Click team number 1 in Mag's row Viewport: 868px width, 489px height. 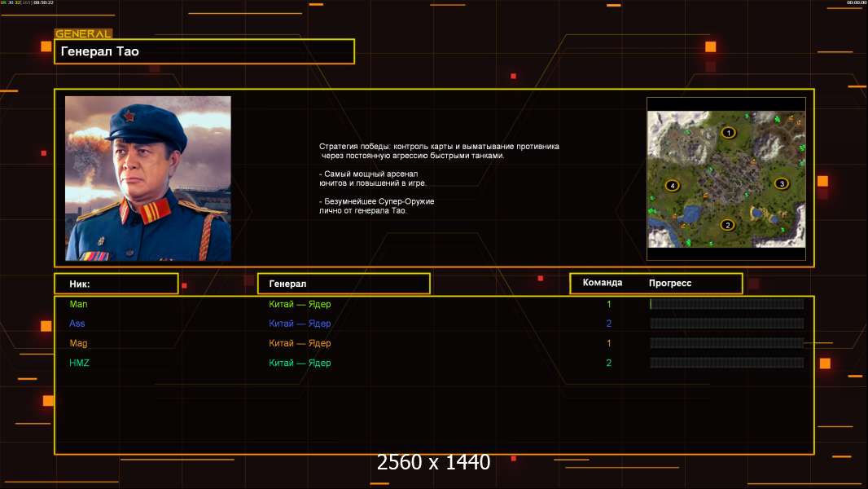coord(609,343)
